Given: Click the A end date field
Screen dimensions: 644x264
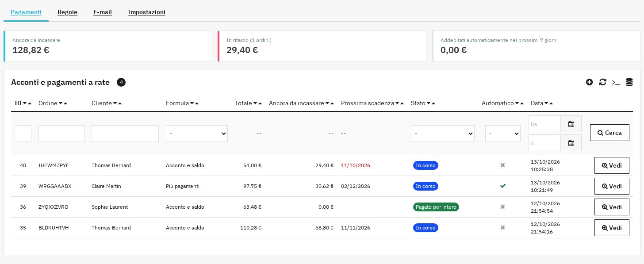Looking at the screenshot, I should [x=544, y=143].
